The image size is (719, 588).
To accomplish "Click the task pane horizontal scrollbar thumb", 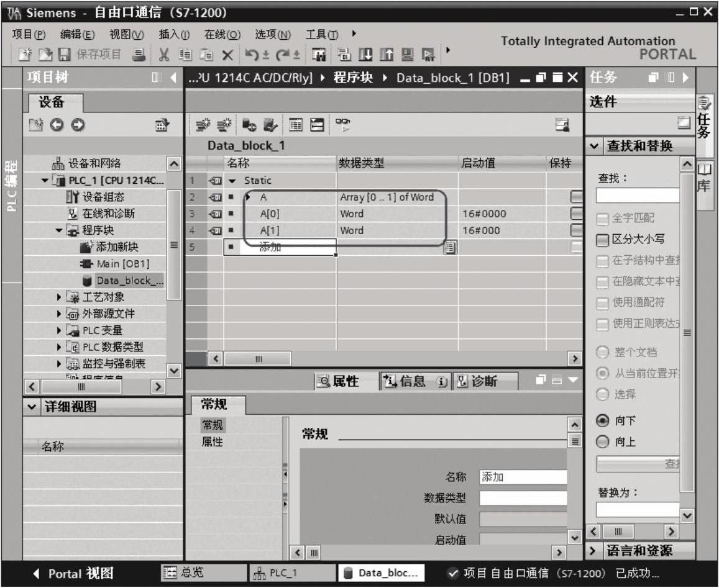I will 618,531.
